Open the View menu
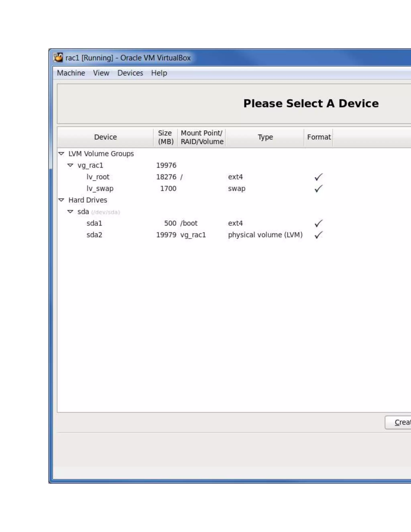Screen dimensions: 411x532 [x=101, y=73]
